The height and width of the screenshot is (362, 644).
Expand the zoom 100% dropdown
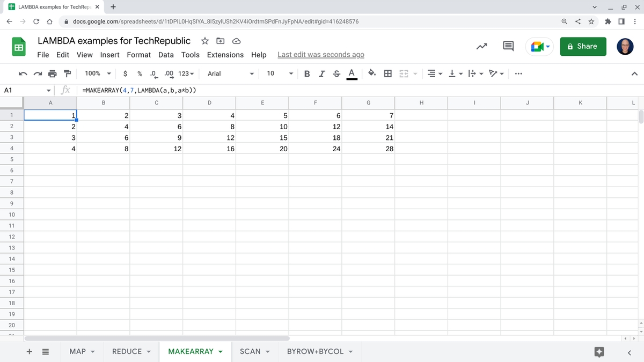point(98,73)
